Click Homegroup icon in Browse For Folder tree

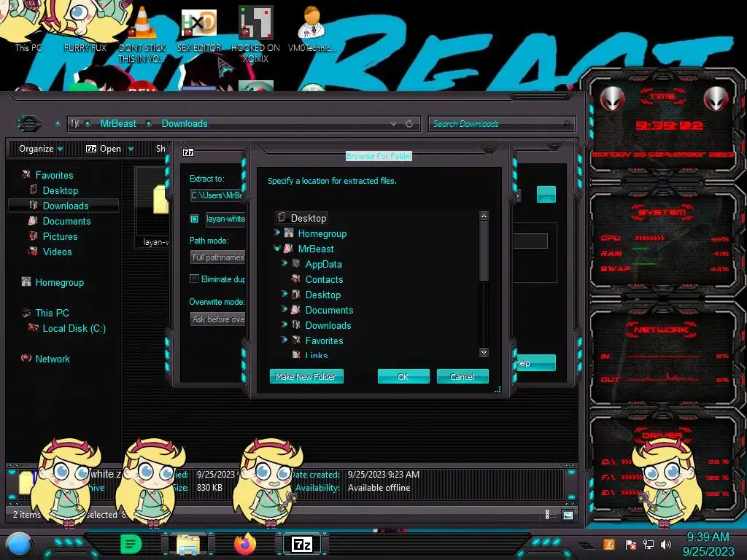[289, 233]
